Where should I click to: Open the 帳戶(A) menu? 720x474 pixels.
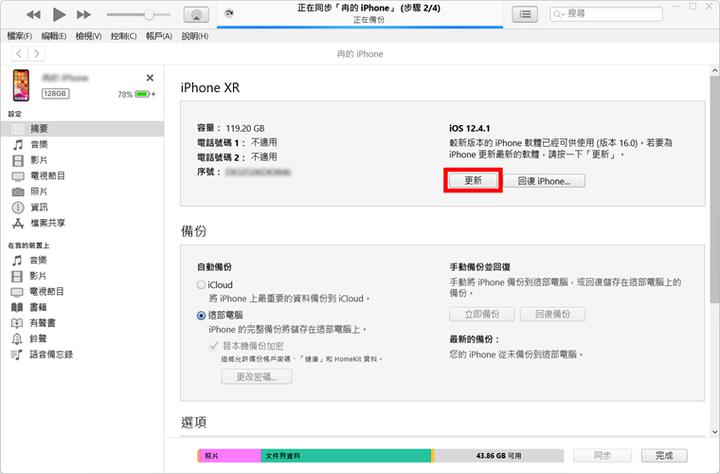point(159,36)
